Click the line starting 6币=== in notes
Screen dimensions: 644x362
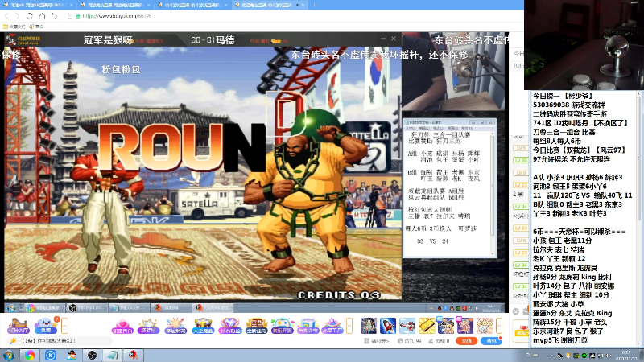(579, 232)
